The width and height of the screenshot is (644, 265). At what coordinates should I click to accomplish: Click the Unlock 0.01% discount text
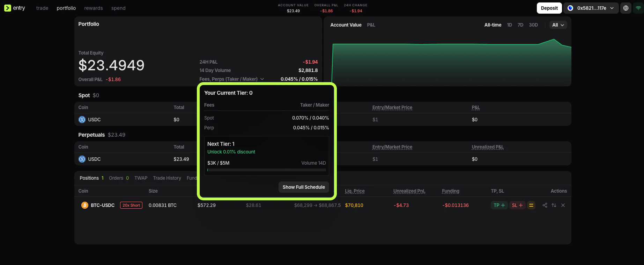click(231, 152)
